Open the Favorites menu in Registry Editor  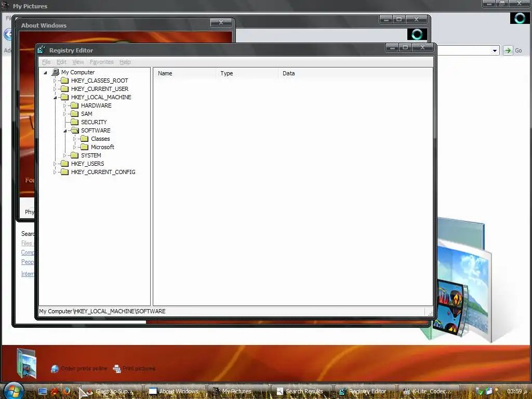click(x=101, y=62)
